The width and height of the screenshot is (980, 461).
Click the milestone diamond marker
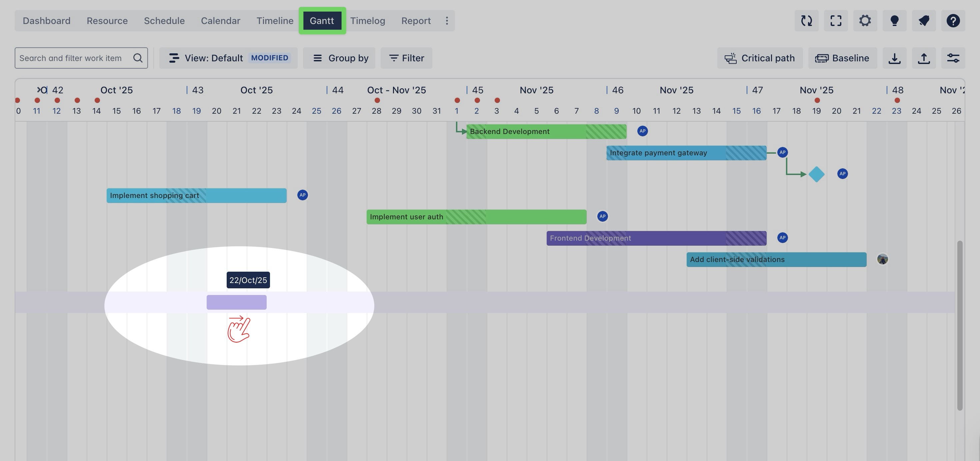816,174
